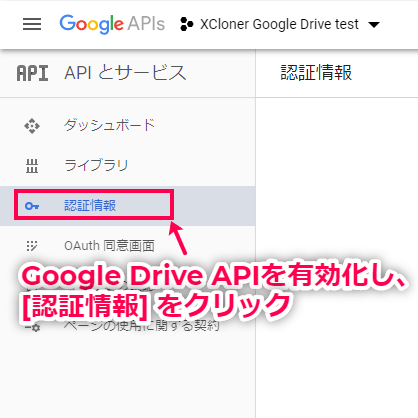Click the API とサービス header title
Image resolution: width=418 pixels, height=418 pixels.
(125, 73)
